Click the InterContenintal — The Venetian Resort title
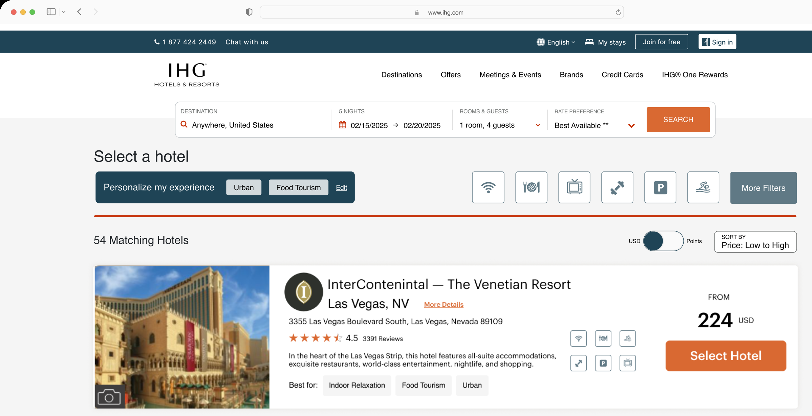The width and height of the screenshot is (812, 416). [449, 284]
